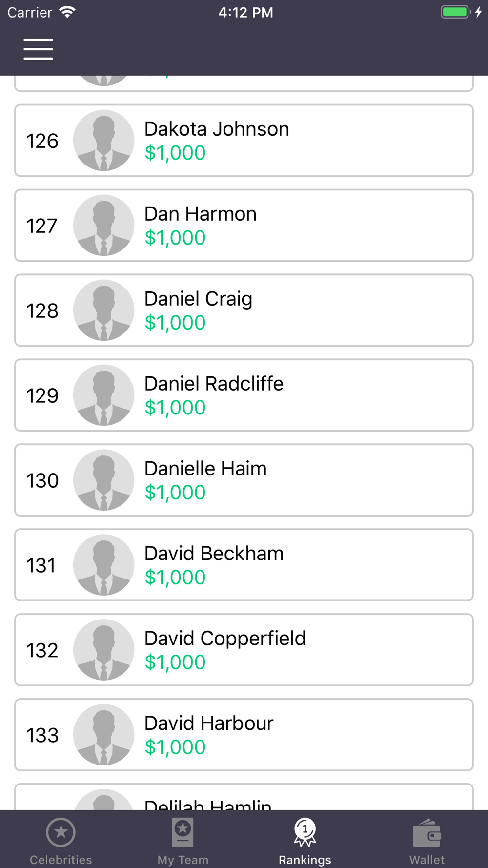
Task: Tap Dan Harmon's profile picture
Action: [x=103, y=226]
